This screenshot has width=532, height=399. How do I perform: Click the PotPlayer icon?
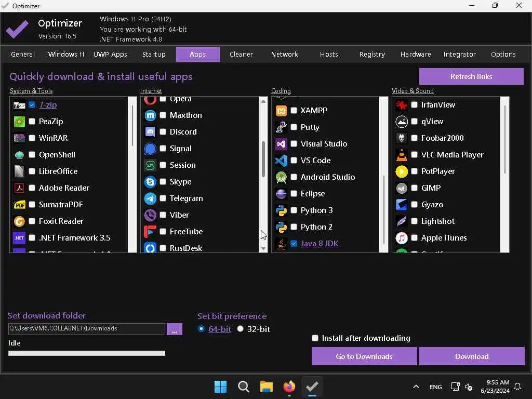point(402,171)
